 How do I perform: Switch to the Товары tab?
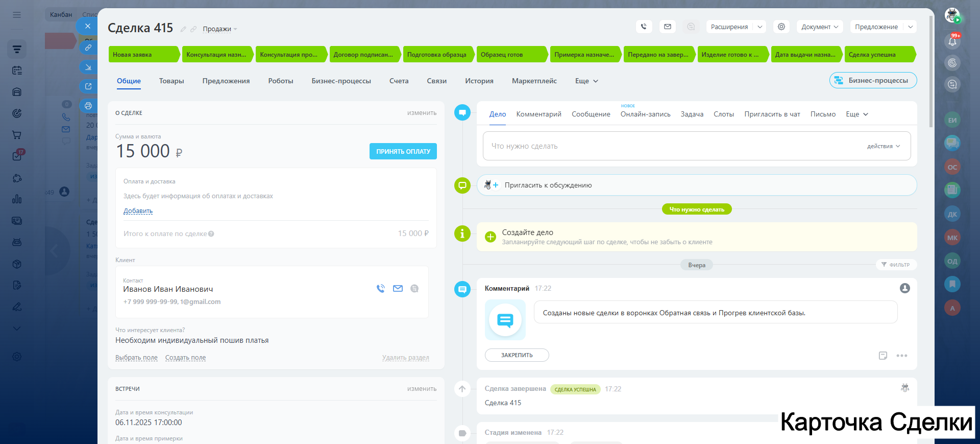pos(171,81)
